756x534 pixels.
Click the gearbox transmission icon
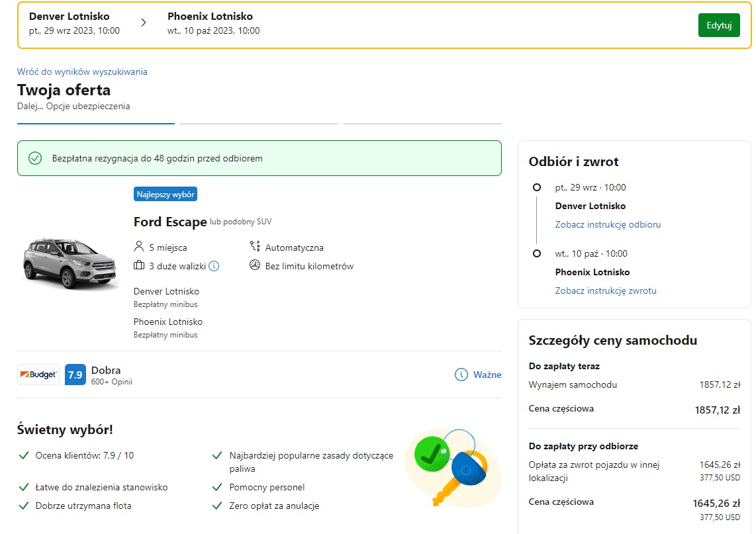point(255,246)
